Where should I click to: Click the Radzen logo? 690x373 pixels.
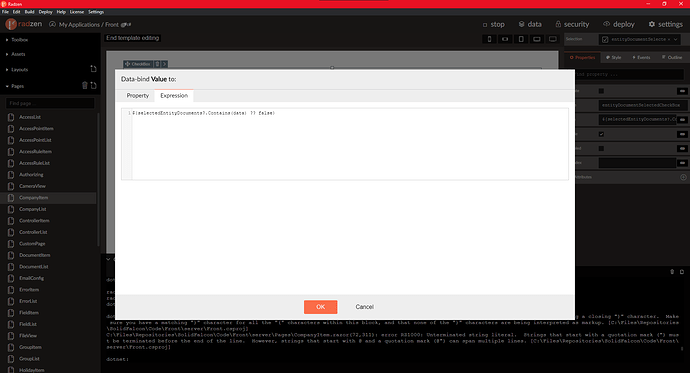pyautogui.click(x=24, y=24)
